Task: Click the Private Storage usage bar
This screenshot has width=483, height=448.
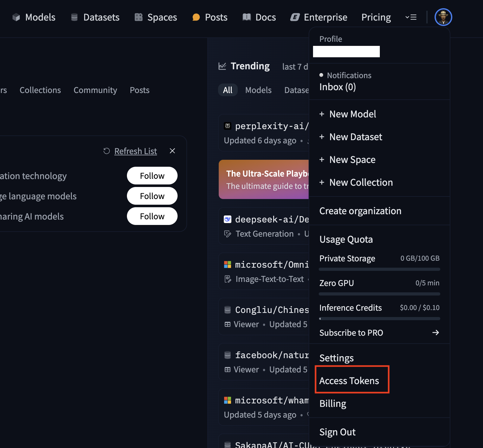Action: pos(379,269)
